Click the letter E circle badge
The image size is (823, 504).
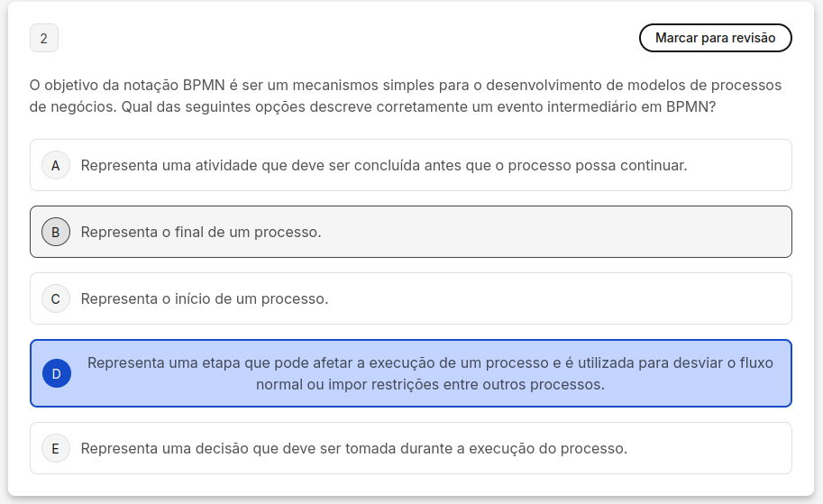56,448
